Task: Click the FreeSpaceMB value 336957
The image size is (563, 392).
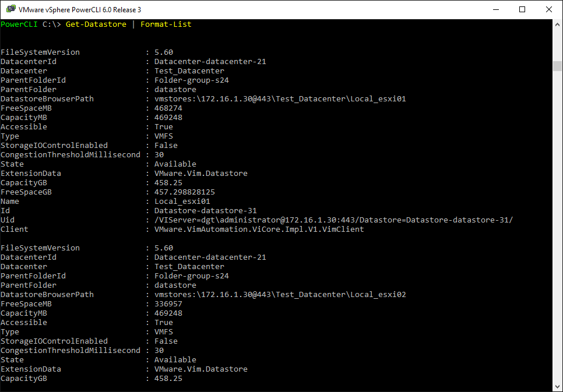Action: pos(168,303)
